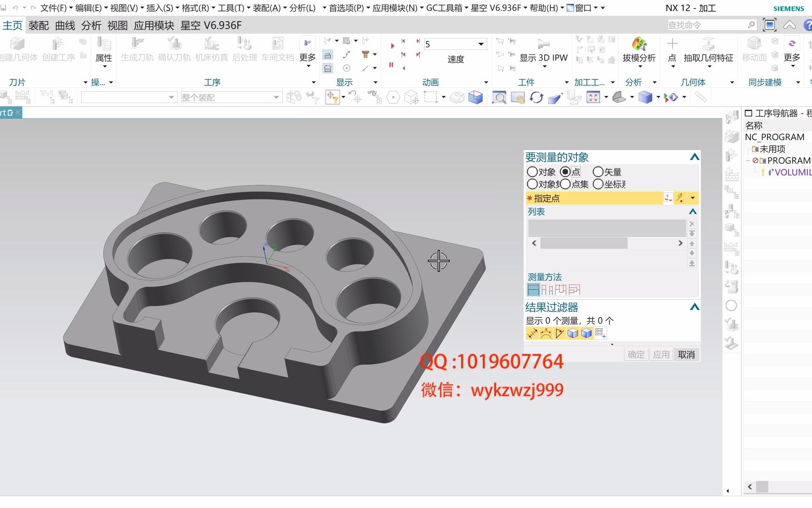The height and width of the screenshot is (508, 812).
Task: Select the distance measurement filter icon
Action: tap(531, 333)
